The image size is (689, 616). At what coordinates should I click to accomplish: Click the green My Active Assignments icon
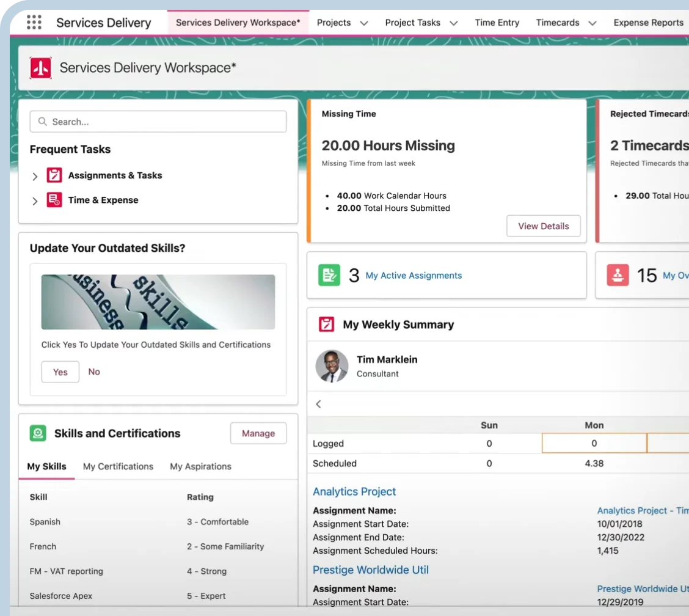329,275
